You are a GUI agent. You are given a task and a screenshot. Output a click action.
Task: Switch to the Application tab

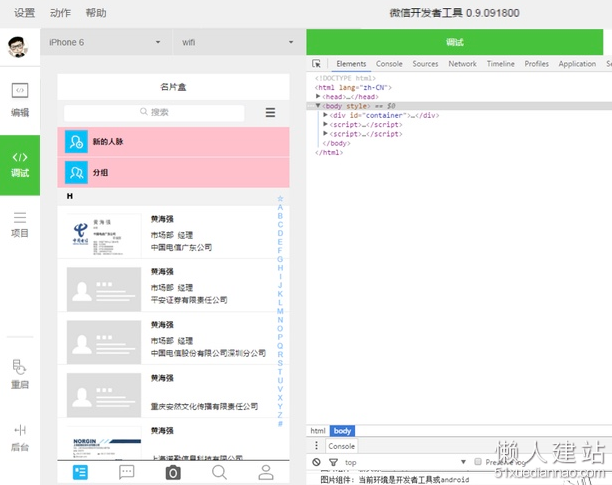click(x=577, y=64)
